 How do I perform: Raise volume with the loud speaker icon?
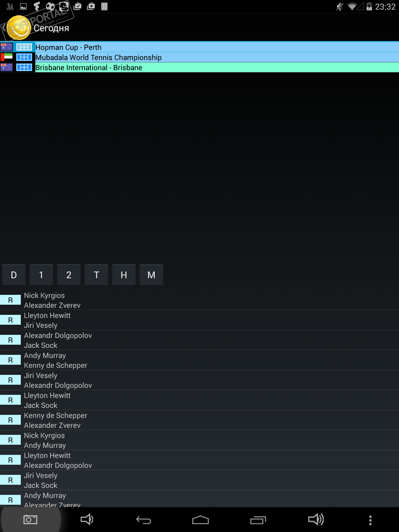point(316,520)
